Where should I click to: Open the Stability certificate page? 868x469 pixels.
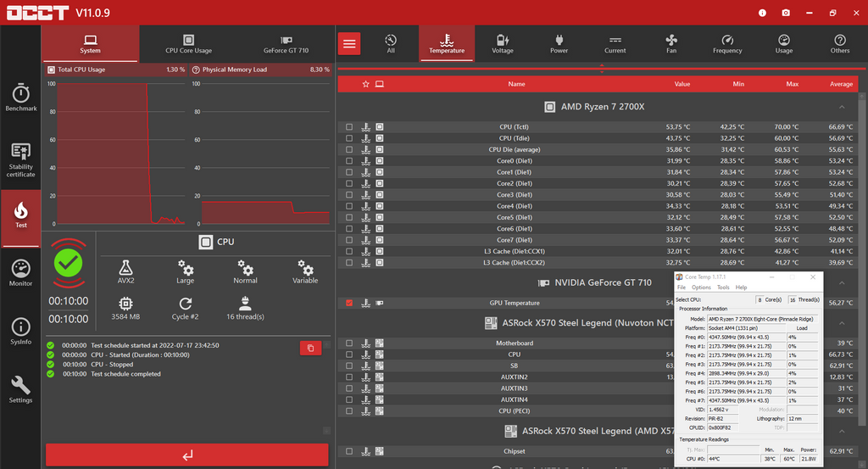click(20, 159)
